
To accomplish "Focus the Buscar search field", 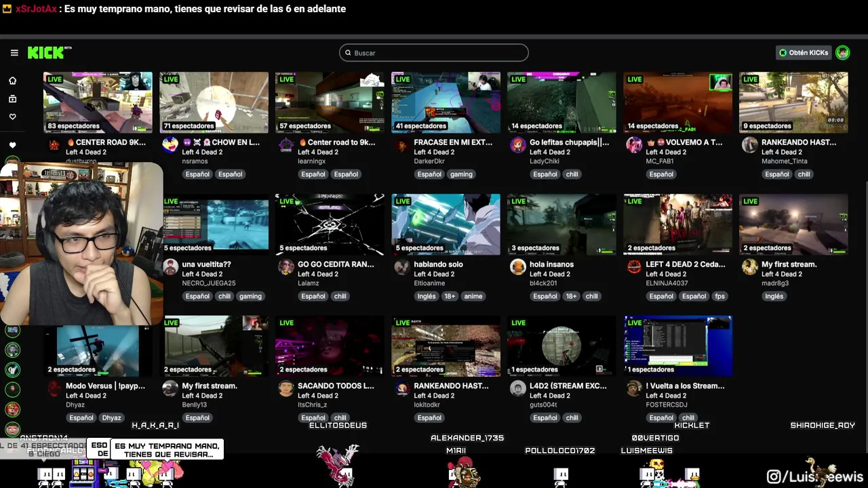I will pos(434,53).
